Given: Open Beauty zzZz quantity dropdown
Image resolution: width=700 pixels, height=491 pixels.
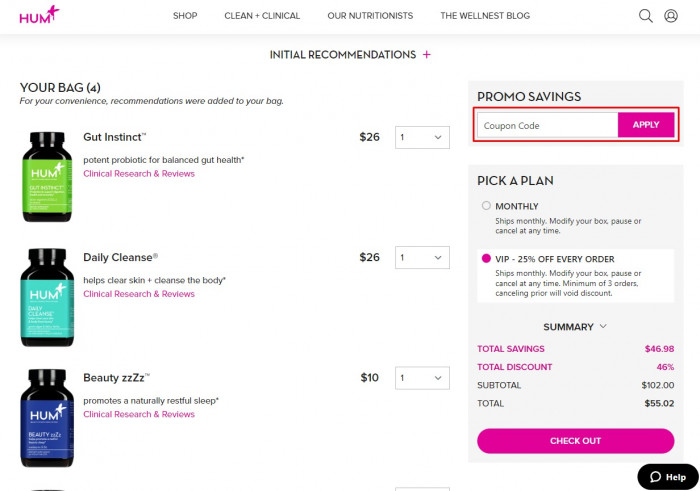Looking at the screenshot, I should pos(422,378).
